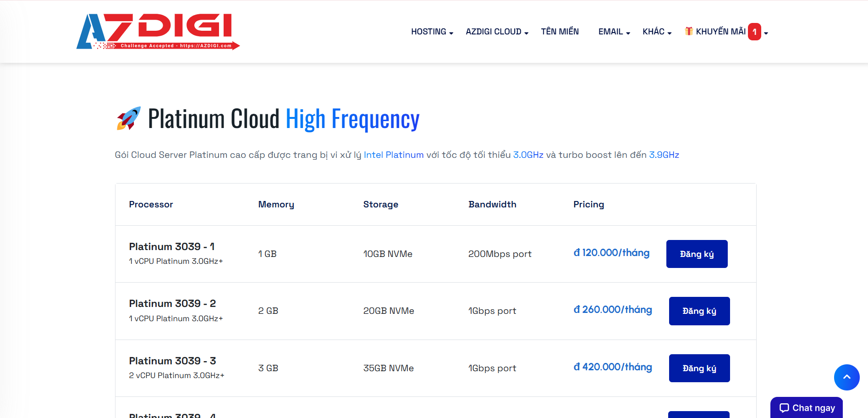The height and width of the screenshot is (418, 868).
Task: Select the 260.000/tháng price
Action: (x=613, y=310)
